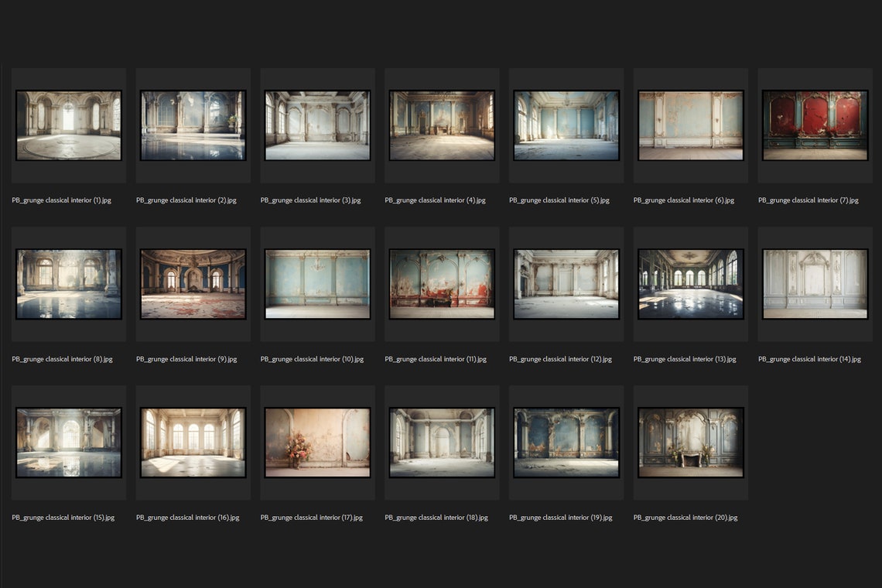The width and height of the screenshot is (882, 588).
Task: View the red sofa interior thumbnail (11)
Action: (x=442, y=285)
